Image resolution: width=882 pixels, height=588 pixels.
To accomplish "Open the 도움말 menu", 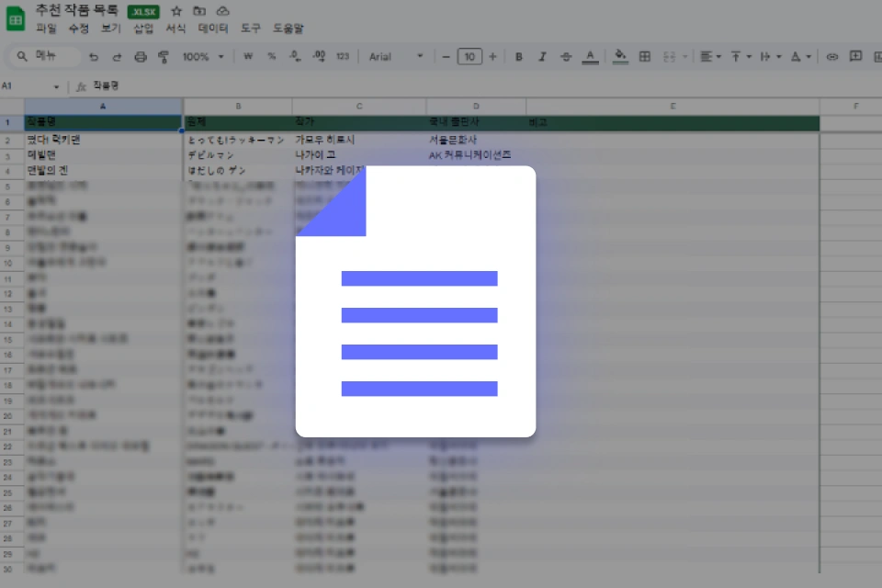I will click(288, 28).
